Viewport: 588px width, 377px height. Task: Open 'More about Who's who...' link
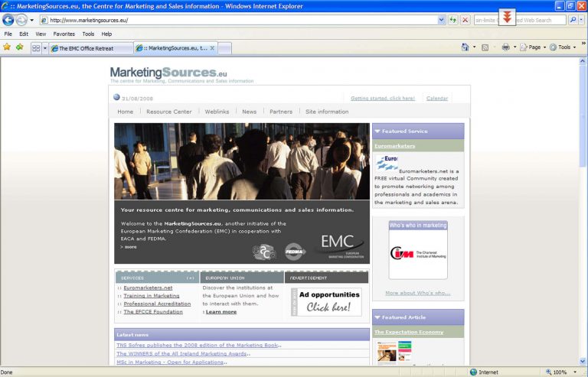418,293
